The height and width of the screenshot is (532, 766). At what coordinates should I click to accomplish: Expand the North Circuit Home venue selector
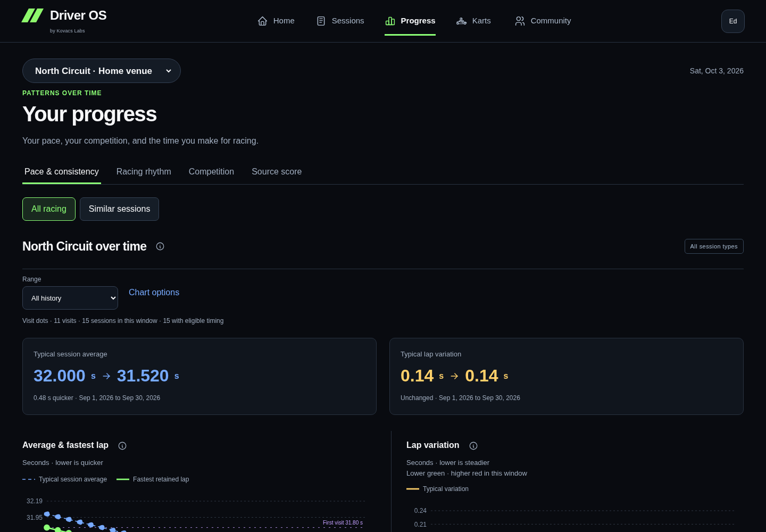tap(102, 71)
